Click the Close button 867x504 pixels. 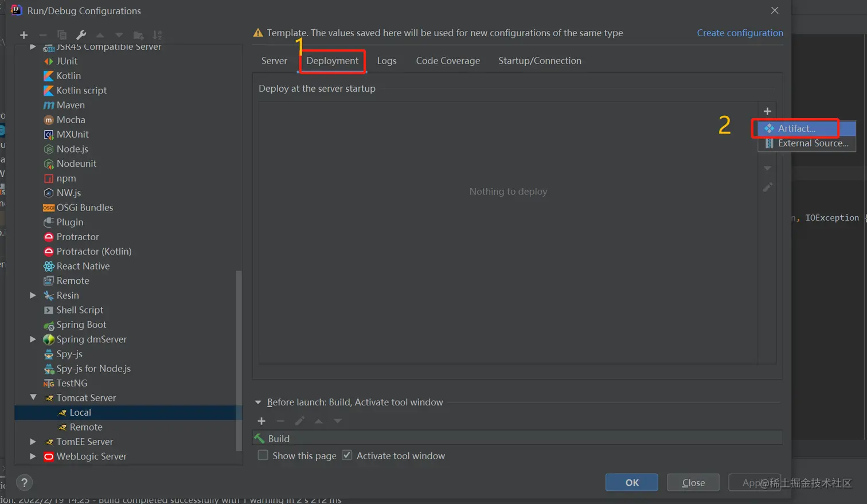(693, 483)
